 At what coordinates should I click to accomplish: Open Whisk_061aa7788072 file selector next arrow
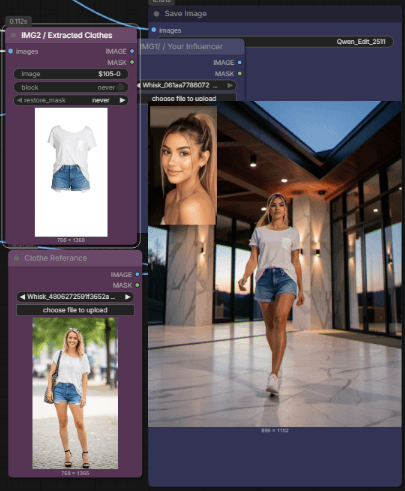pos(230,85)
